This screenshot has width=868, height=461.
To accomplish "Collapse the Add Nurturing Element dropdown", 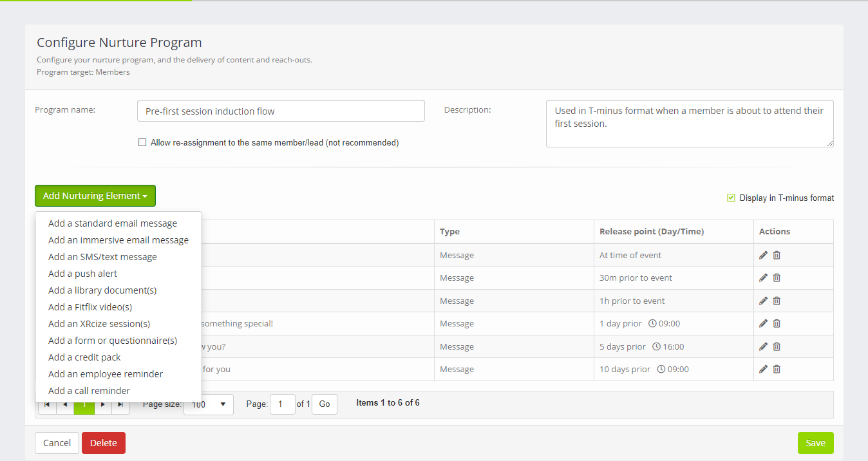I will point(95,196).
